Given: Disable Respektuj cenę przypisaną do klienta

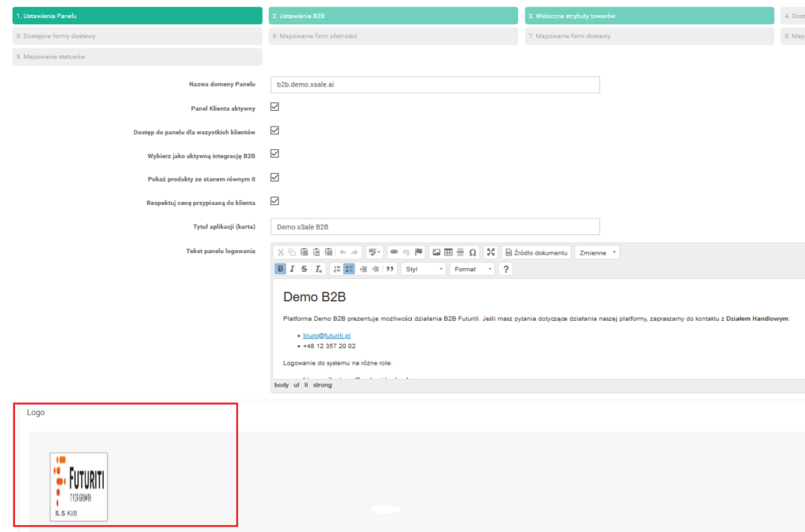Looking at the screenshot, I should (275, 201).
